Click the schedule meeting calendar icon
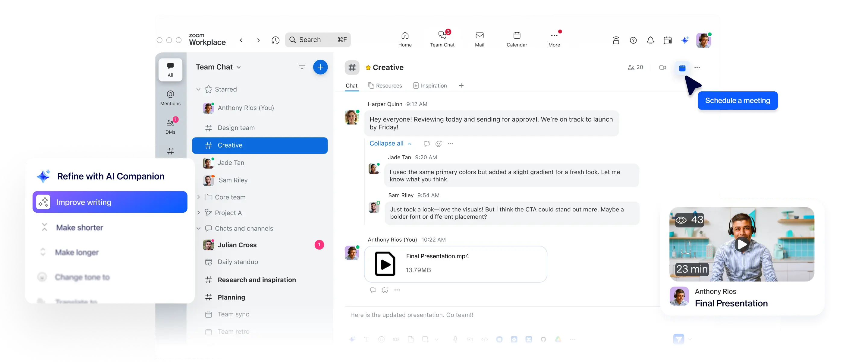The image size is (868, 362). tap(682, 68)
